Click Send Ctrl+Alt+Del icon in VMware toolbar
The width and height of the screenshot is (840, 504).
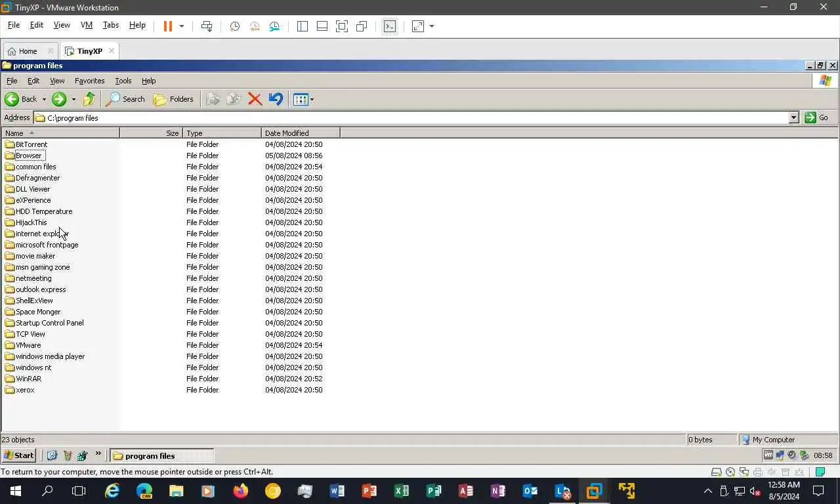pos(207,26)
